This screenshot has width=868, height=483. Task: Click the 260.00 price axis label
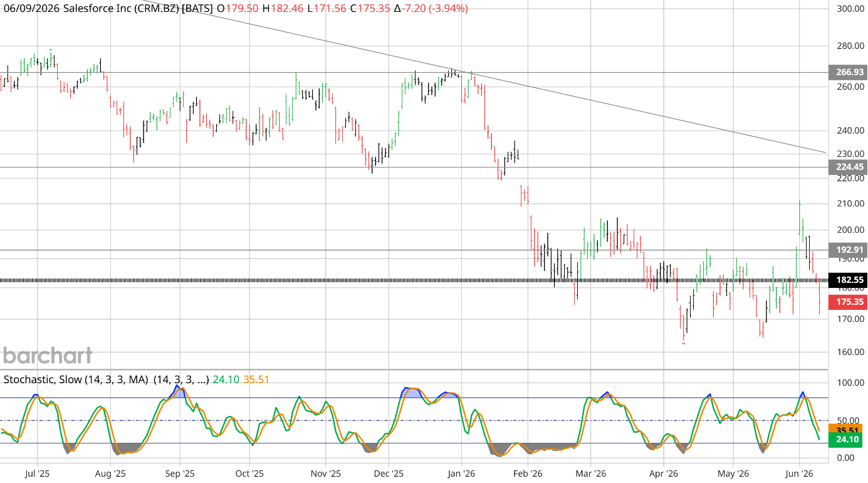coord(850,87)
